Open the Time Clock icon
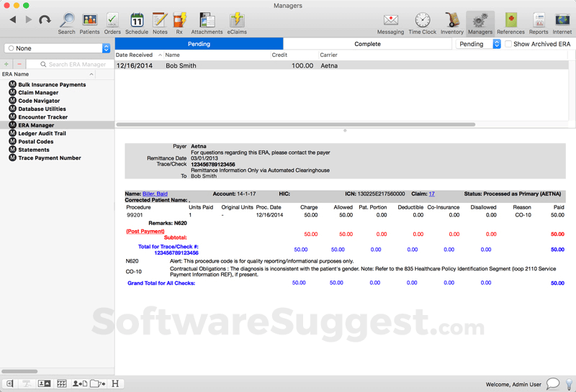This screenshot has height=392, width=576. [x=423, y=21]
